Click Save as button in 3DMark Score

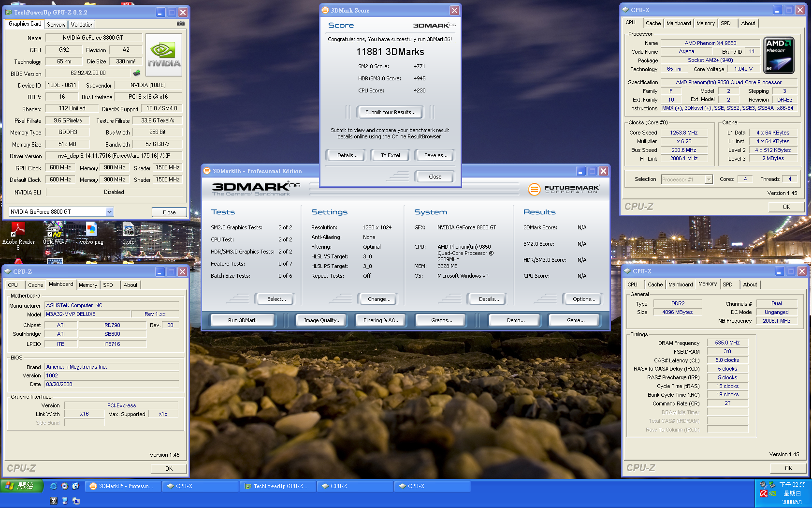[435, 155]
